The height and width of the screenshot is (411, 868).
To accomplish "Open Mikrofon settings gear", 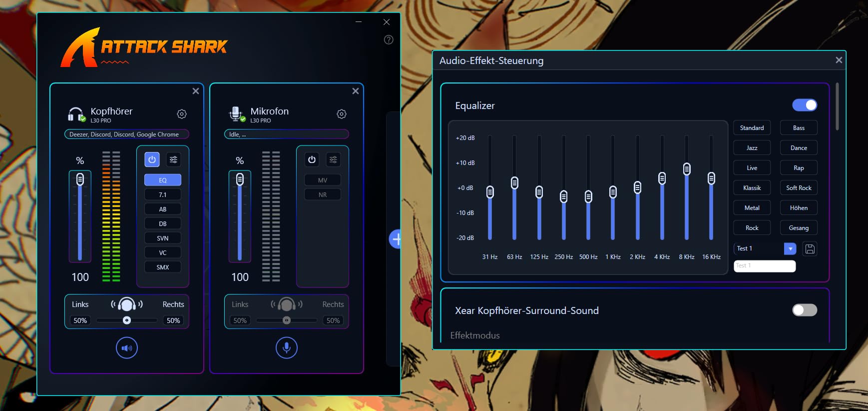I will (x=342, y=114).
